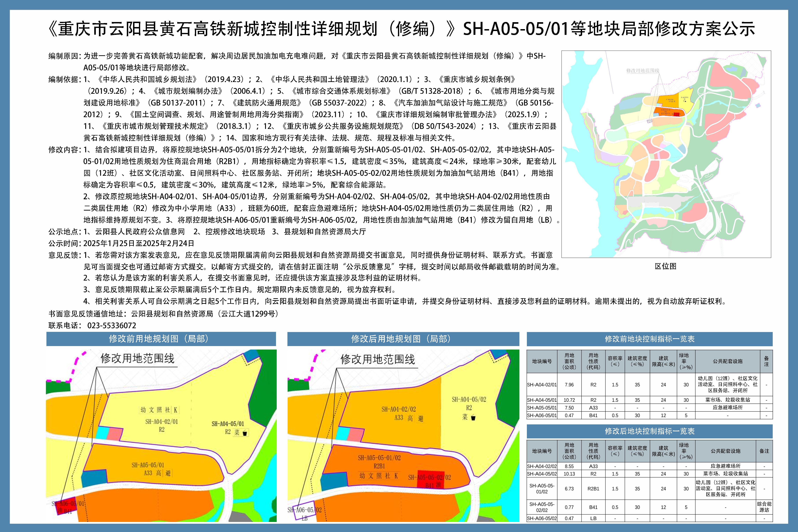
Task: Click the SH-A04-02/01 R2 label on the before map
Action: (161, 425)
